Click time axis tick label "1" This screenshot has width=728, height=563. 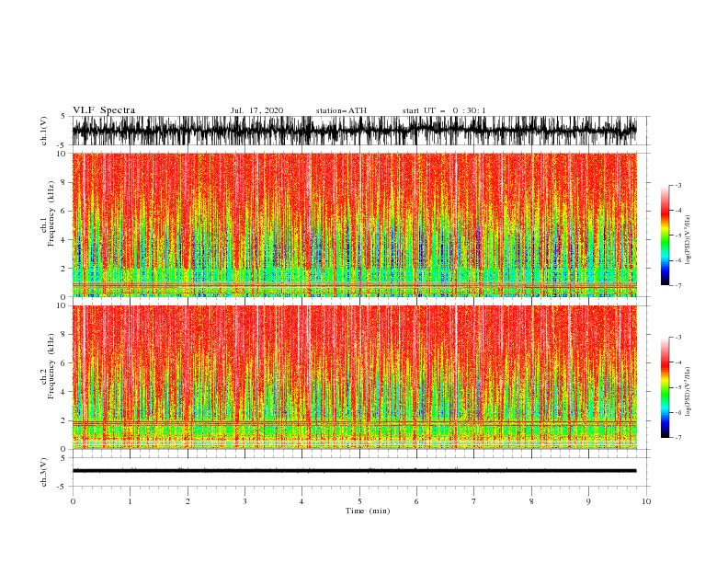[x=130, y=501]
